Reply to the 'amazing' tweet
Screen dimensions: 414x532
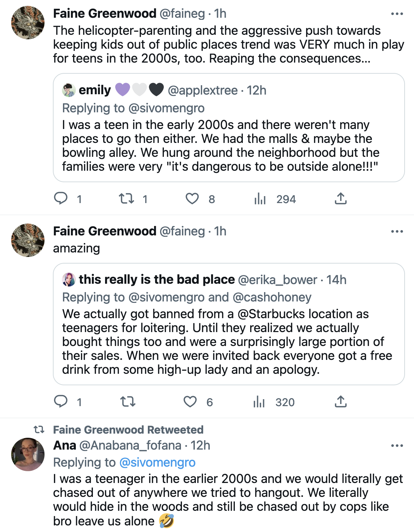click(61, 402)
